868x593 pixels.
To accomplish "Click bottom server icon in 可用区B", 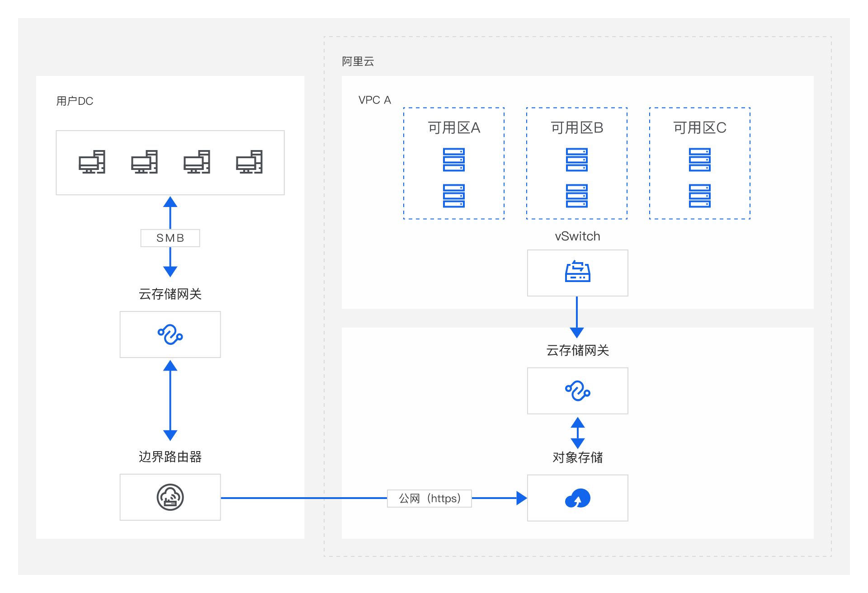I will pos(577,196).
